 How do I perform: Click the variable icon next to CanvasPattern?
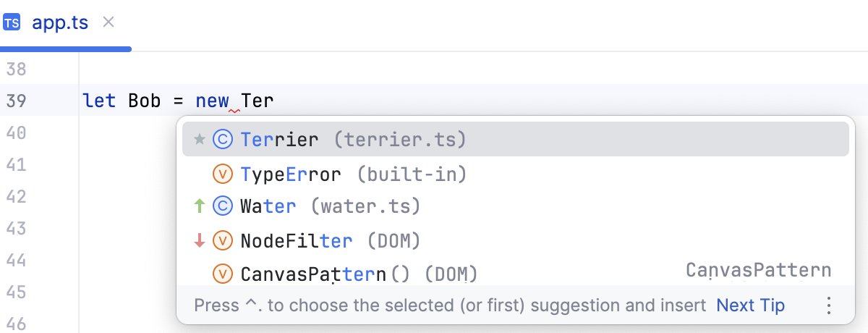pyautogui.click(x=223, y=274)
